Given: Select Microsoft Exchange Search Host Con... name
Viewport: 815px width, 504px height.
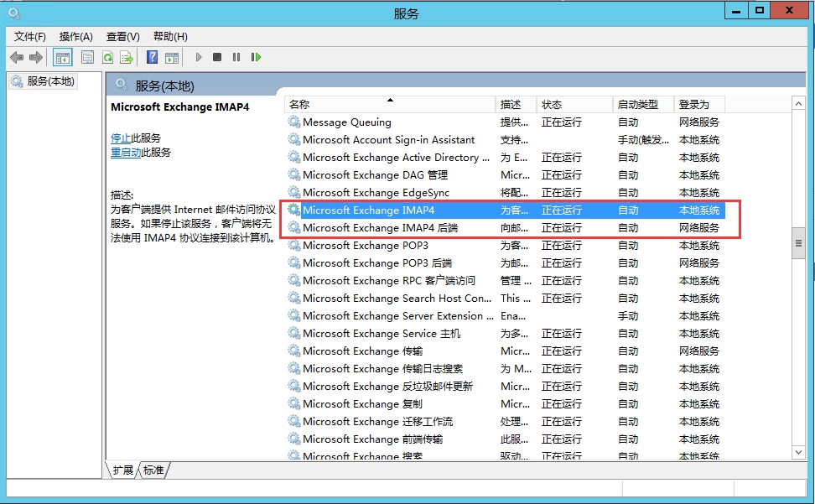Looking at the screenshot, I should pos(397,299).
